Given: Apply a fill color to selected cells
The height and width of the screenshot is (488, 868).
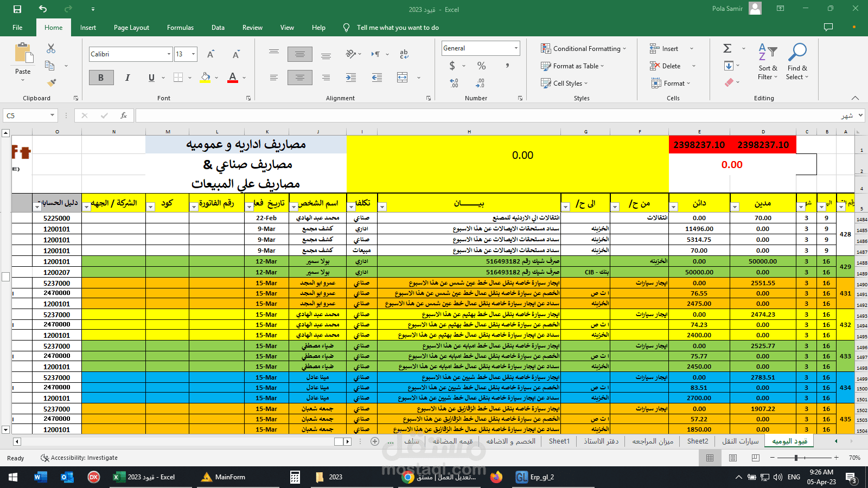Looking at the screenshot, I should pyautogui.click(x=204, y=78).
